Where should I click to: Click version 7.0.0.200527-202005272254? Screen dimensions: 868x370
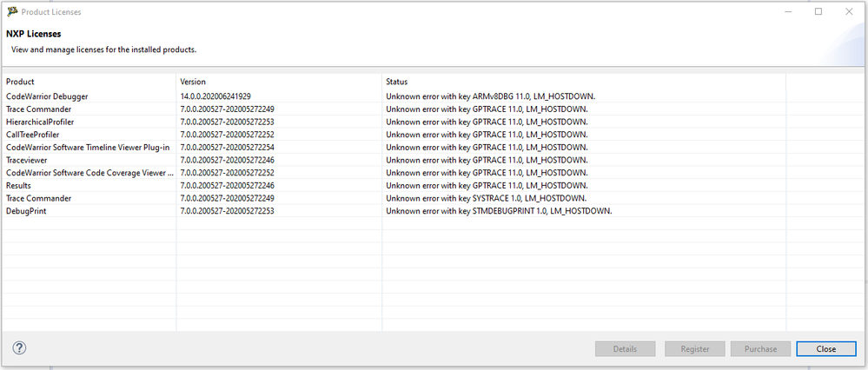[228, 147]
